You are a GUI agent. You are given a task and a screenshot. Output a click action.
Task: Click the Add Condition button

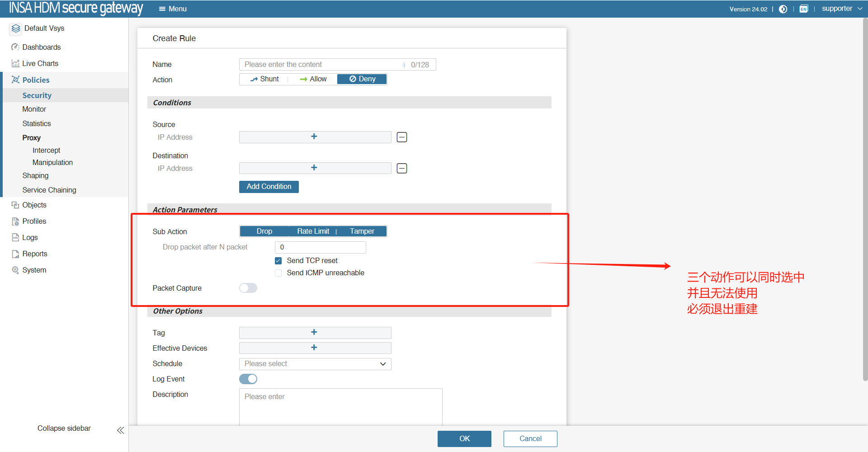pos(269,187)
